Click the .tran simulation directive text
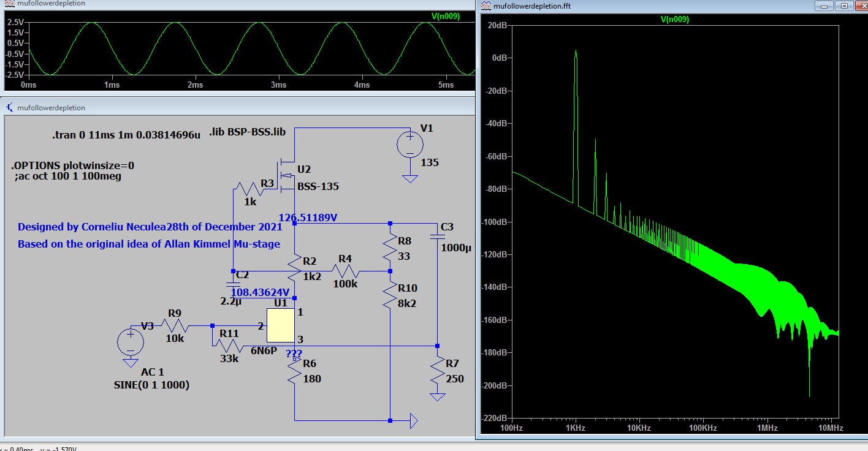 tap(126, 134)
